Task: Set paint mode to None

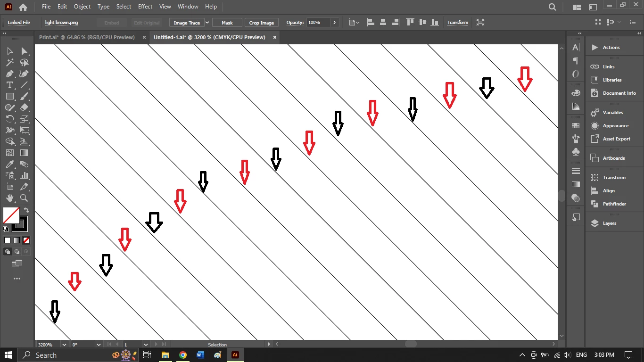Action: [26, 240]
